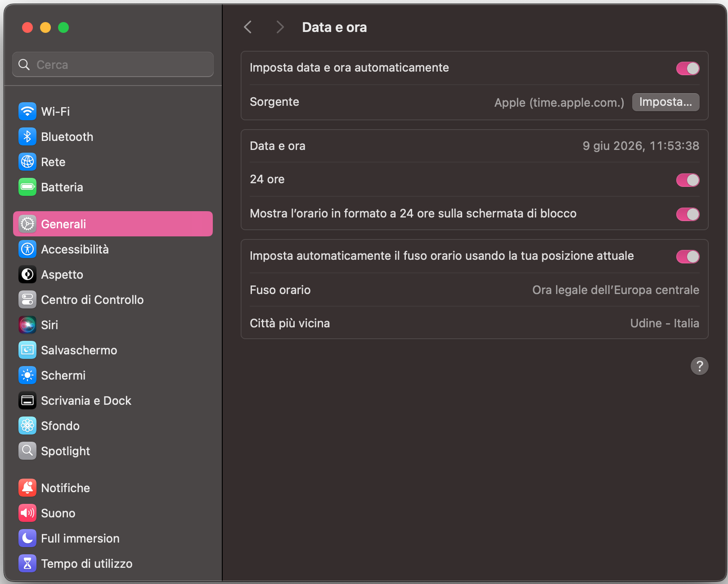Select Wi-Fi label in the sidebar
Viewport: 728px width, 584px height.
click(x=55, y=112)
